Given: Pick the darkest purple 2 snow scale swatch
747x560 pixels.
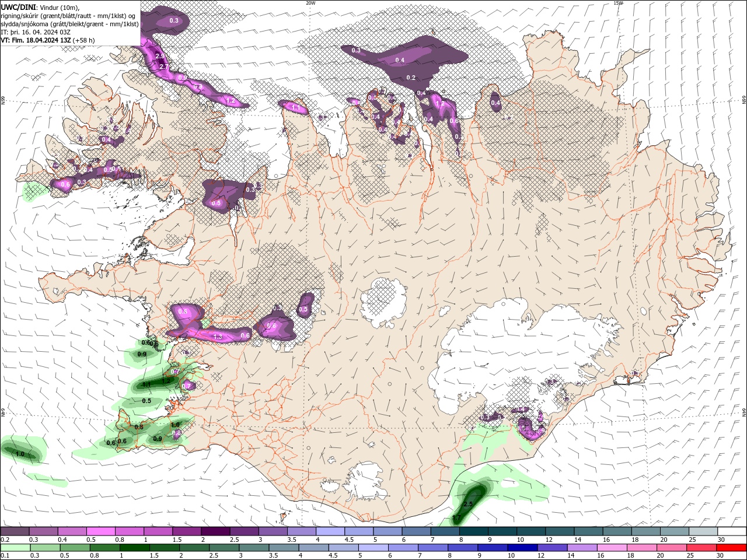Looking at the screenshot, I should pyautogui.click(x=215, y=531).
